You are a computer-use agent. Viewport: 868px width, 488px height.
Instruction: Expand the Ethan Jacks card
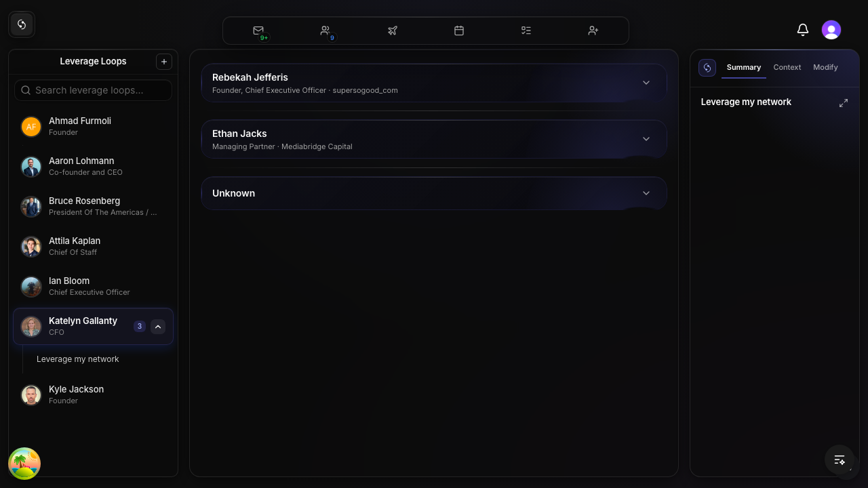(x=646, y=138)
